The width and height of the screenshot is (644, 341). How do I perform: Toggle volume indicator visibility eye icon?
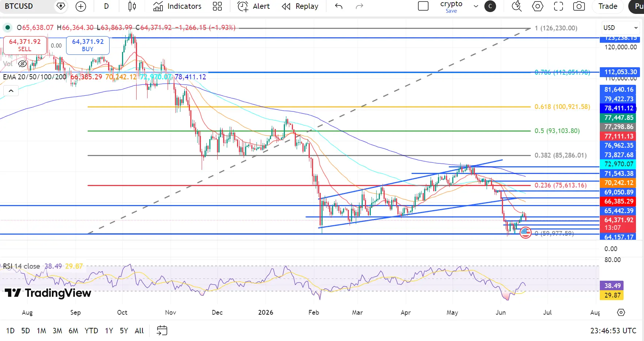click(22, 64)
